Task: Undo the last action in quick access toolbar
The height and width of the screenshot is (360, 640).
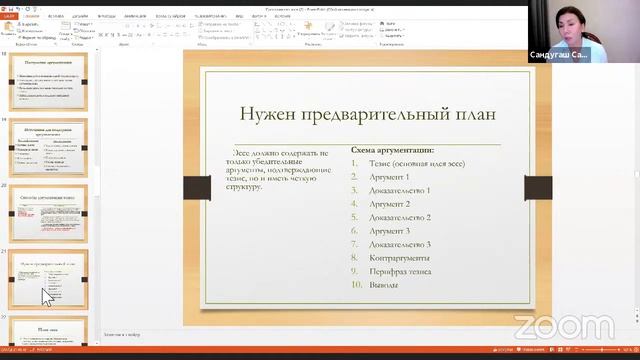Action: [18, 9]
